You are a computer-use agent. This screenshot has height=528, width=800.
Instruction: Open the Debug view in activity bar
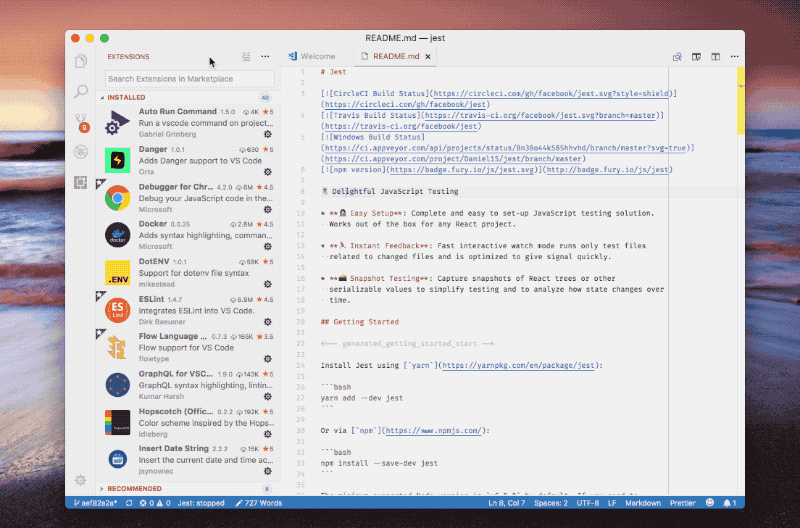[81, 152]
